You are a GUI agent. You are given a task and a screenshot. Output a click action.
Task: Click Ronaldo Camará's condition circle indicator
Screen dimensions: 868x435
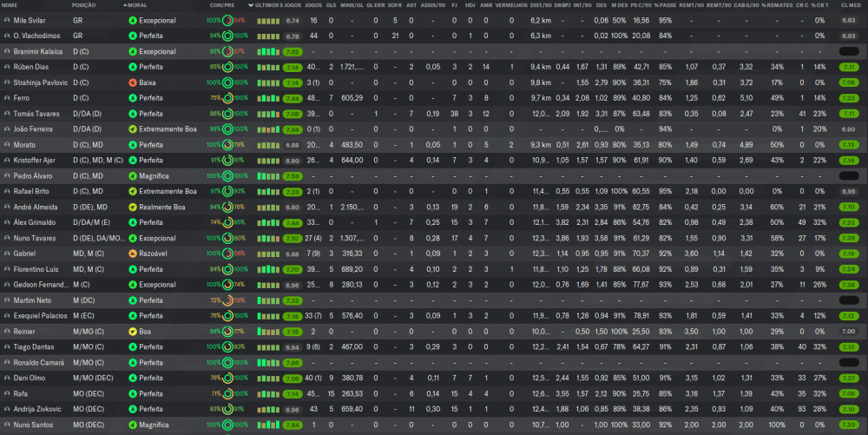pyautogui.click(x=227, y=363)
